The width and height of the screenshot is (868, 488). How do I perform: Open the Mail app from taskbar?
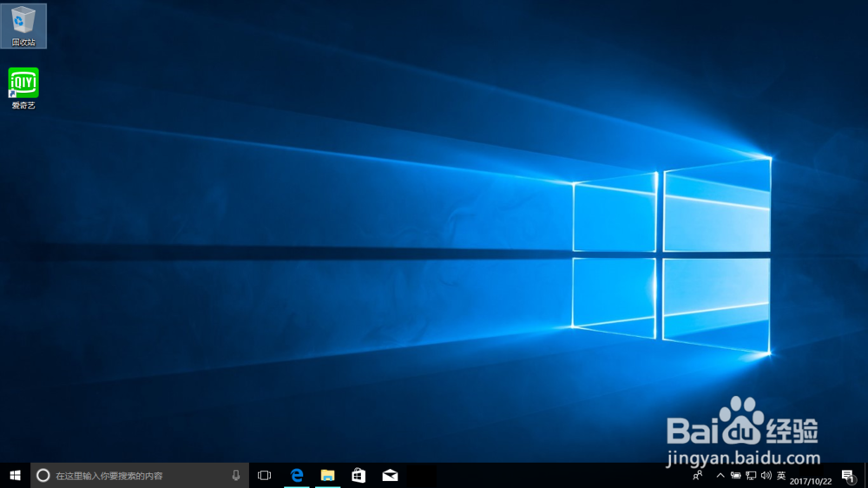coord(391,475)
